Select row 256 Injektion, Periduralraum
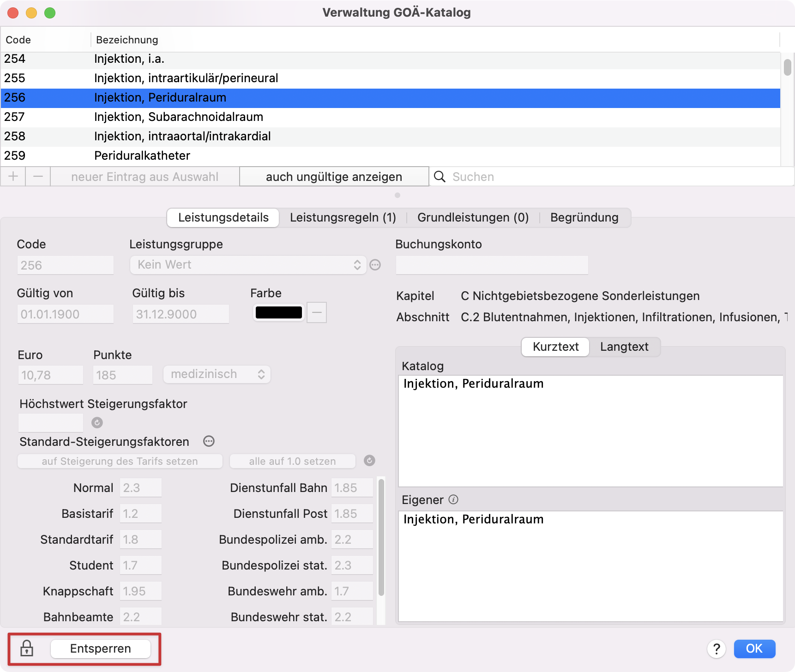Viewport: 795px width, 672px height. 391,98
